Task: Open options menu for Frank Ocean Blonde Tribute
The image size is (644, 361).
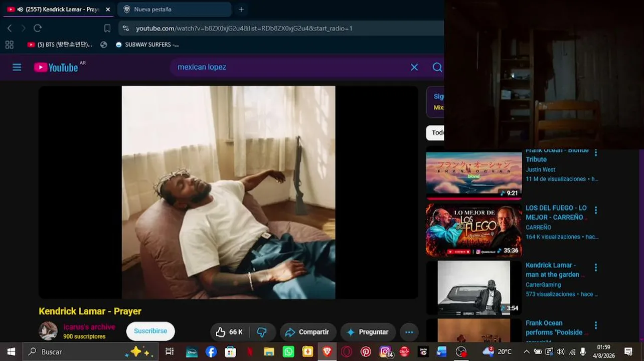Action: (x=596, y=152)
